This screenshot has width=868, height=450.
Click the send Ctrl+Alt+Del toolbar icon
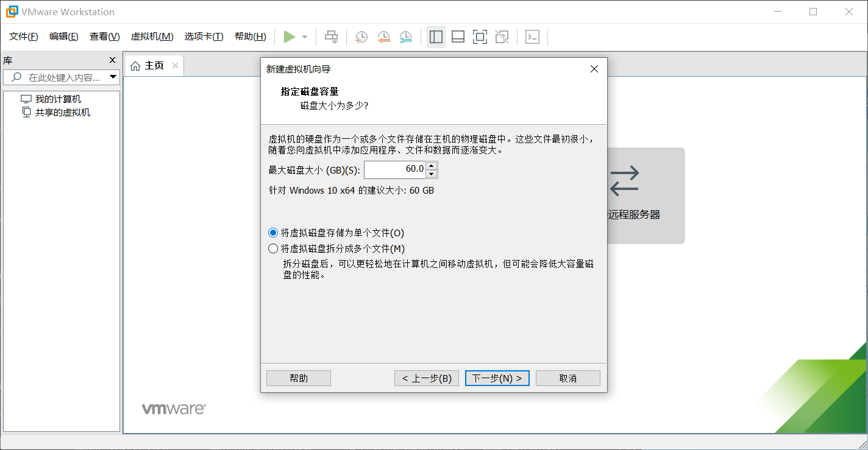331,37
